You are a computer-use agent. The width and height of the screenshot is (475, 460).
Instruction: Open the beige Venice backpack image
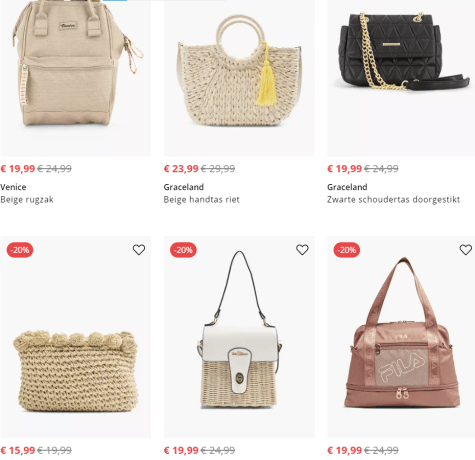tap(76, 78)
